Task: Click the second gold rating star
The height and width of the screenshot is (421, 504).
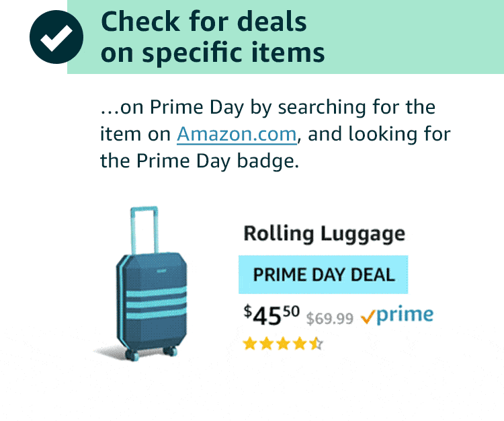Action: 267,344
